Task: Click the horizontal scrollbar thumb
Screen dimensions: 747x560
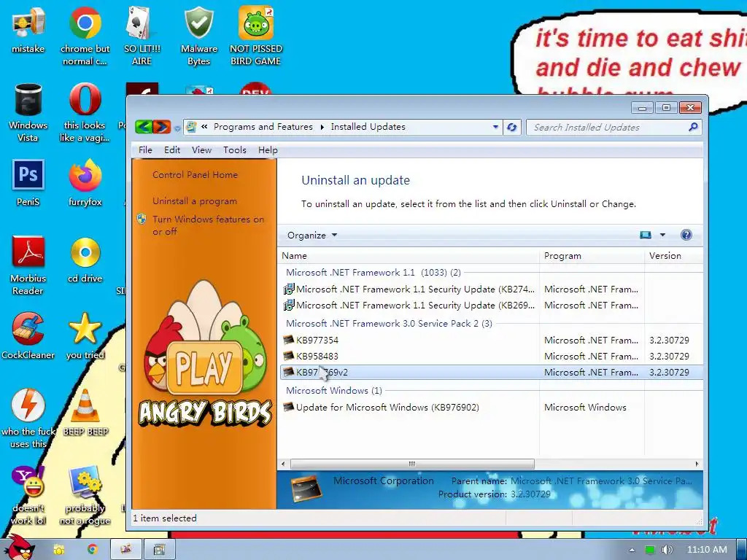Action: (x=412, y=464)
